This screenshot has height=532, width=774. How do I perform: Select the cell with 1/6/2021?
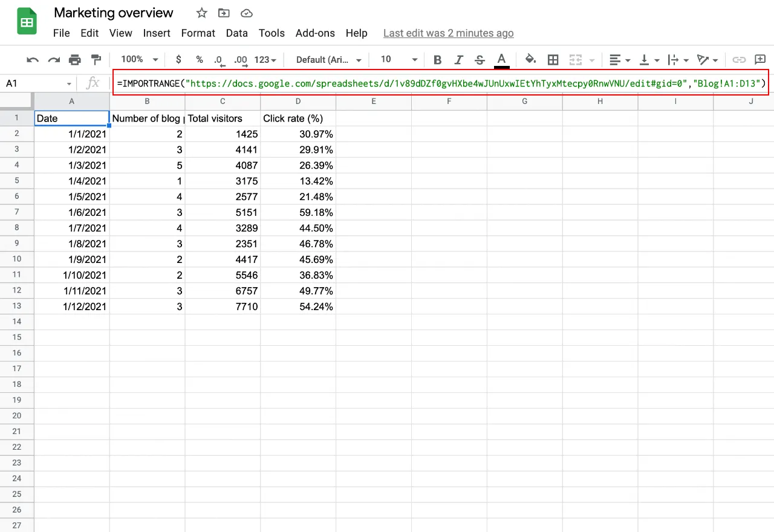pyautogui.click(x=72, y=212)
